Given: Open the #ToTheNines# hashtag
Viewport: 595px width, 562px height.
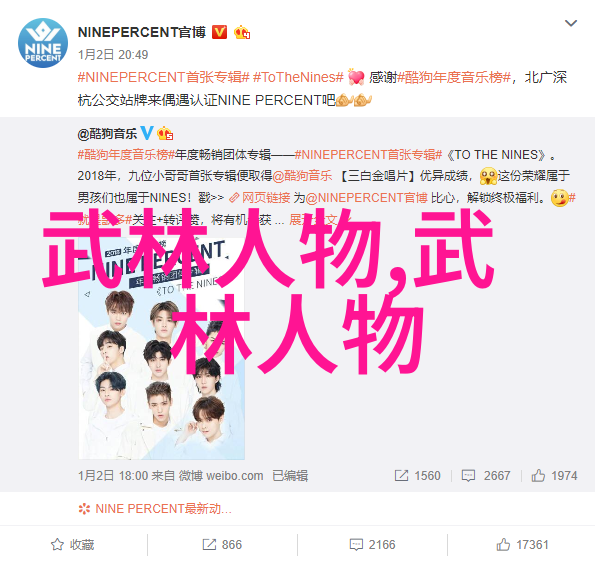Looking at the screenshot, I should tap(298, 77).
